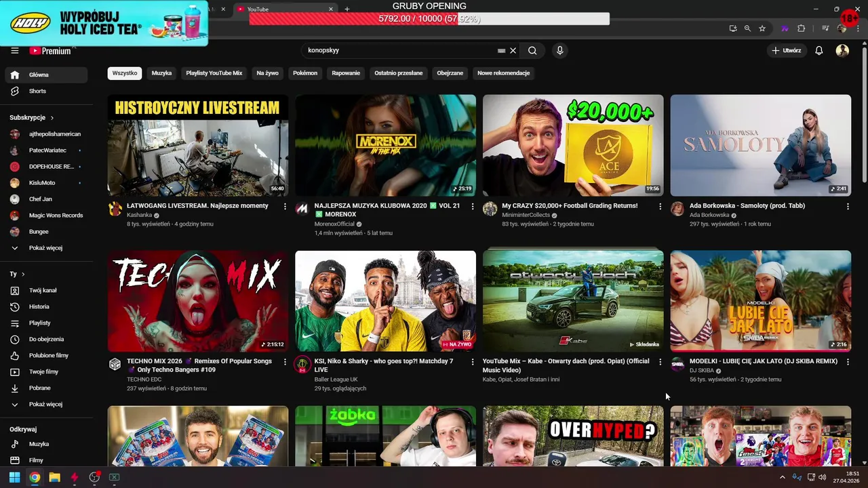Open browser media controls icon
The image size is (868, 488).
[x=825, y=28]
